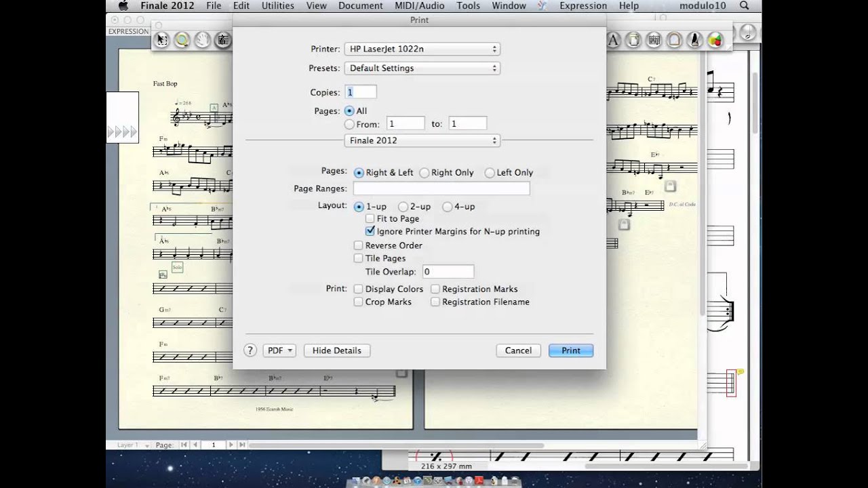Select the Ossia tool icon
This screenshot has width=868, height=488.
coord(654,40)
